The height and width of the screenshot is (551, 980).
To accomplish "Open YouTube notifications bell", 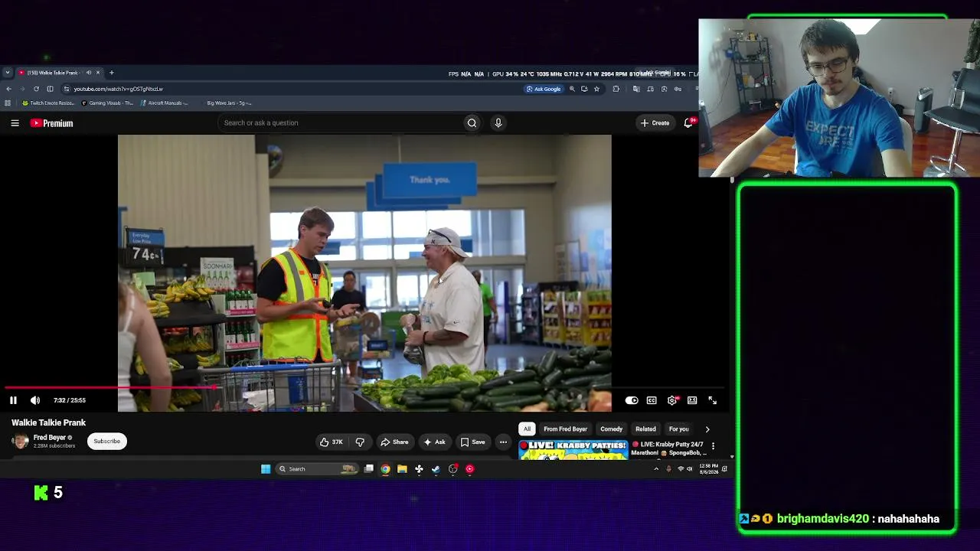I will click(x=688, y=122).
